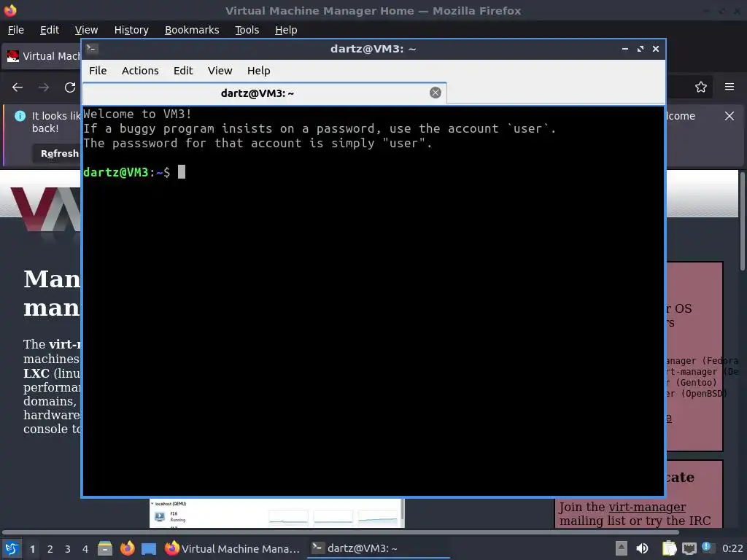Click the Refresh Firefox button
747x560 pixels.
pos(56,153)
